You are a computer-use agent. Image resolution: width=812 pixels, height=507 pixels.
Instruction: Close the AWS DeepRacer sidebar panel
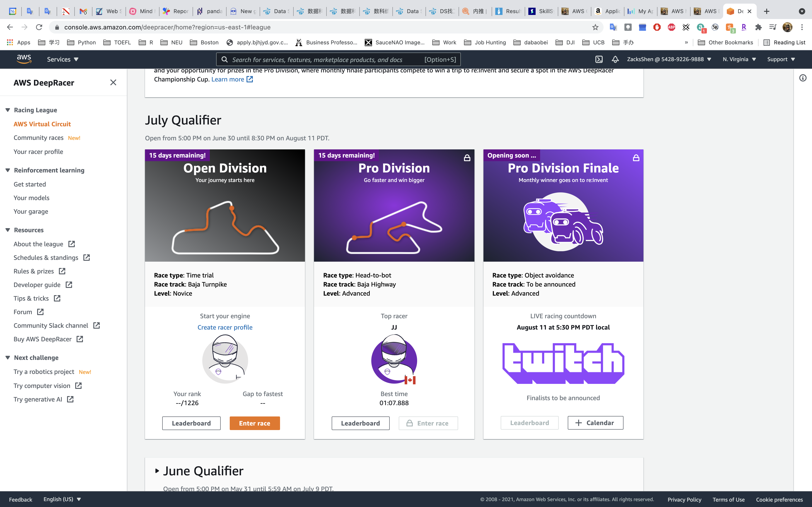(113, 82)
